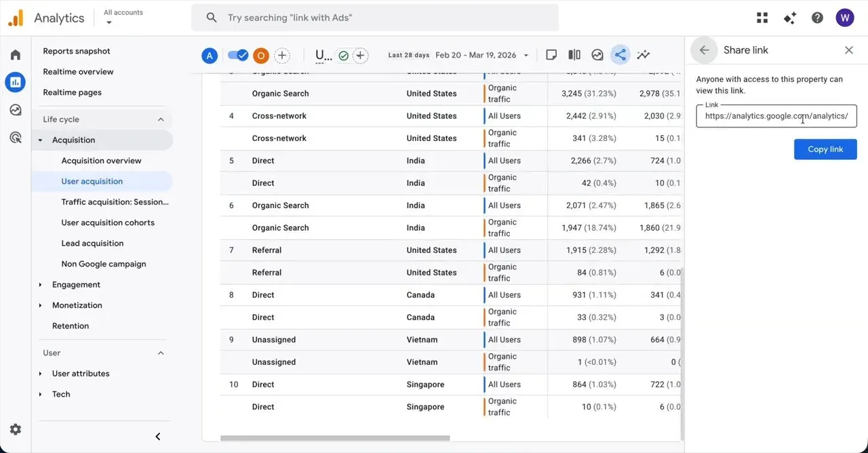Image resolution: width=868 pixels, height=453 pixels.
Task: Go back in Share link panel
Action: pyautogui.click(x=705, y=50)
